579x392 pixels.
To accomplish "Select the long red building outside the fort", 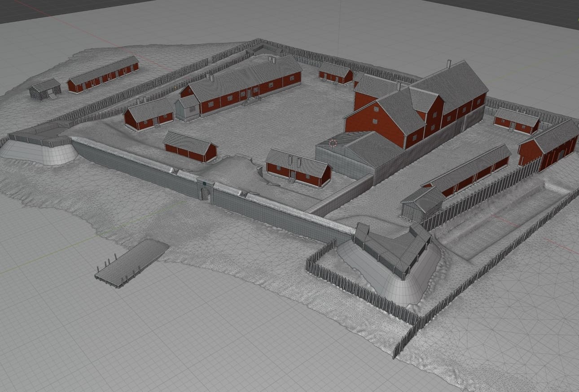I will click(x=103, y=74).
